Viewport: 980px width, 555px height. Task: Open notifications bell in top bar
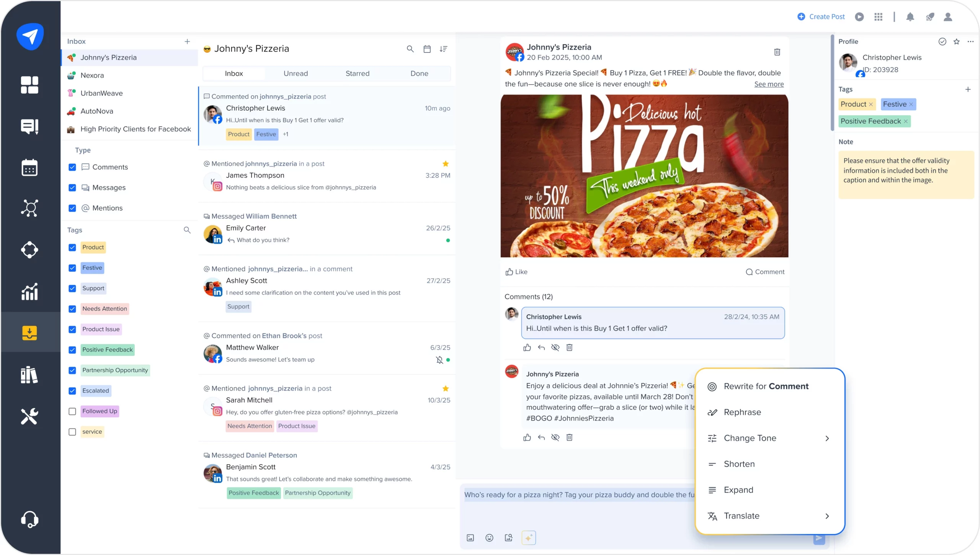(910, 17)
